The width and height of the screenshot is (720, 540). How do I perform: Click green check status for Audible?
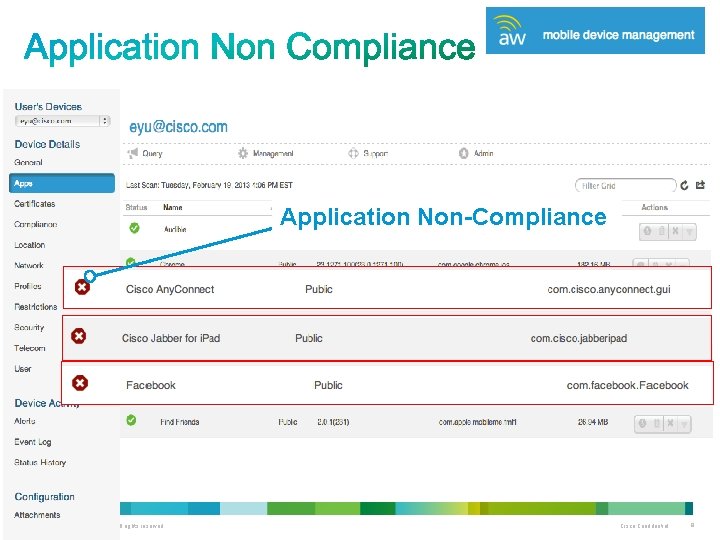click(x=134, y=228)
